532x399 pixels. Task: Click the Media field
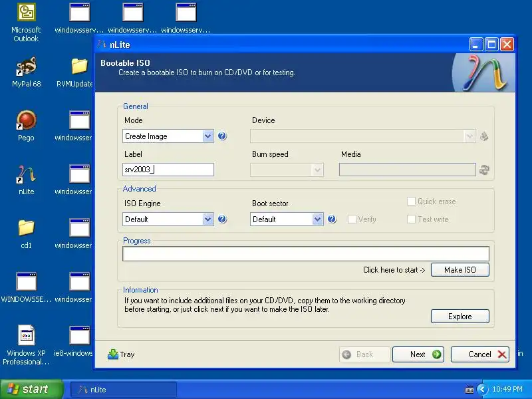(408, 170)
